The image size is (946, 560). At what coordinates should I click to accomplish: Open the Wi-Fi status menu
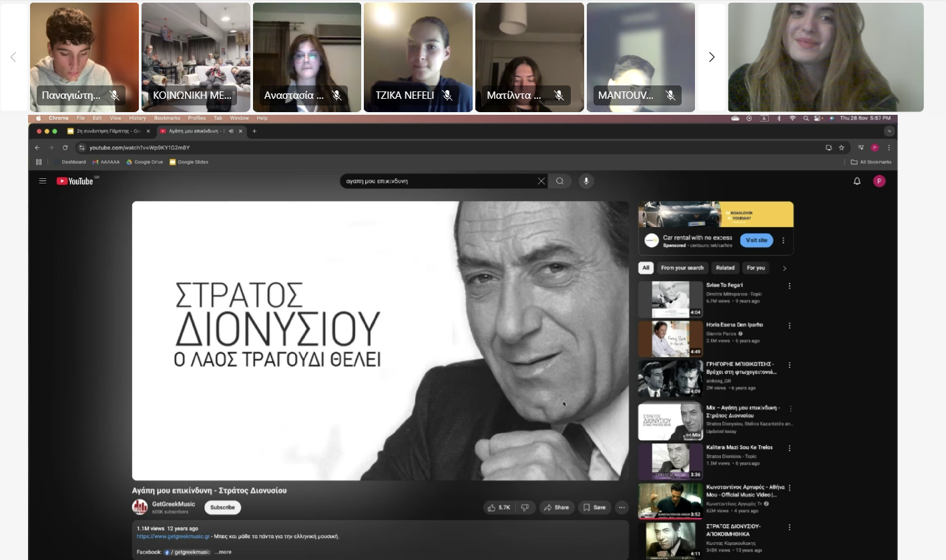(x=792, y=118)
